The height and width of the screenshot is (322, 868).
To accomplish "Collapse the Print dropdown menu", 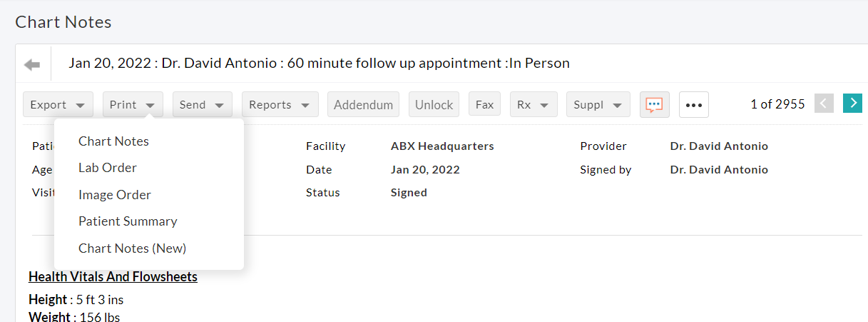I will (133, 104).
